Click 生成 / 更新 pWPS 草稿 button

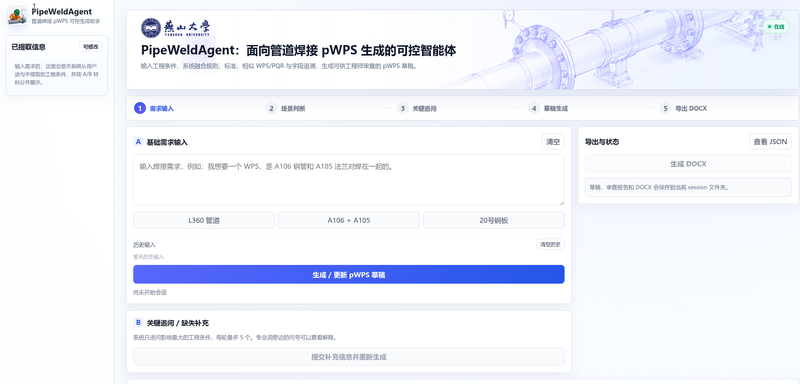(x=348, y=274)
